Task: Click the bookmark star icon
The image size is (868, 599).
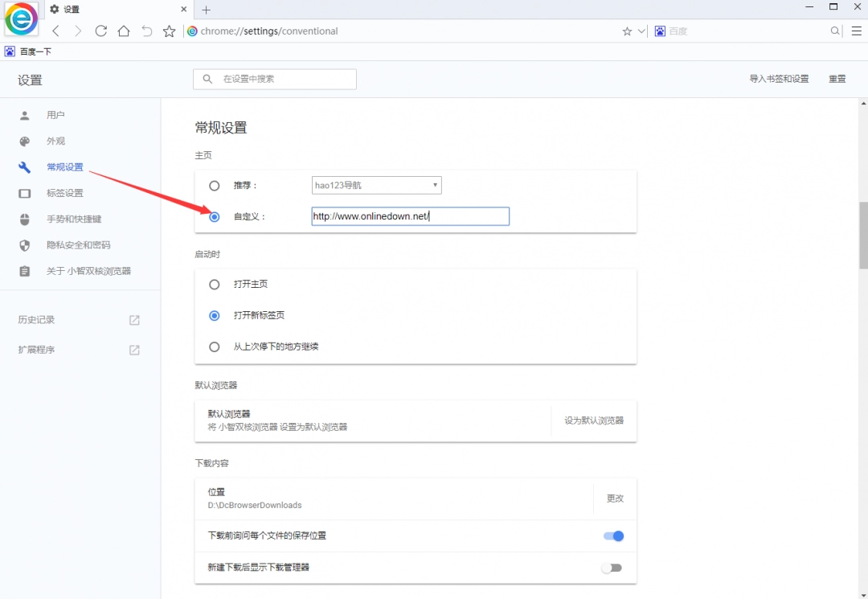Action: (x=169, y=31)
